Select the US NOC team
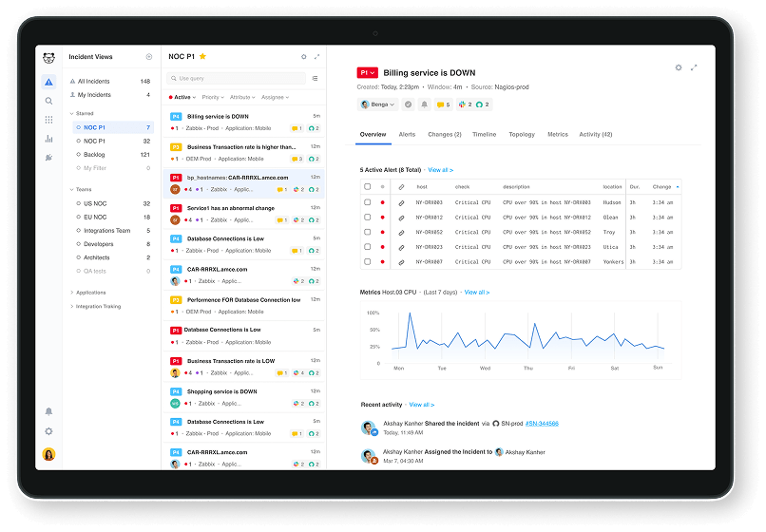766x532 pixels. click(113, 203)
